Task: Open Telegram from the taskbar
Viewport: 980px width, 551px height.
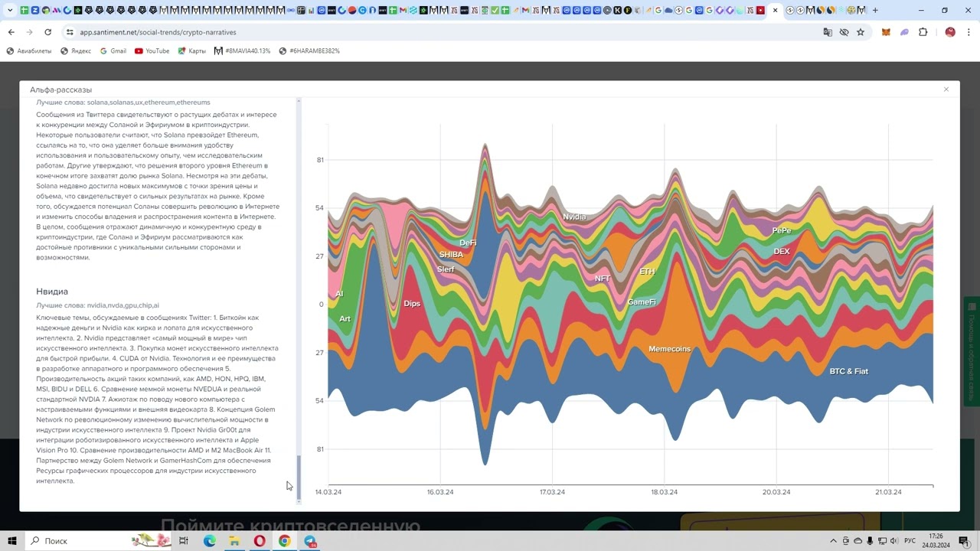Action: 310,541
